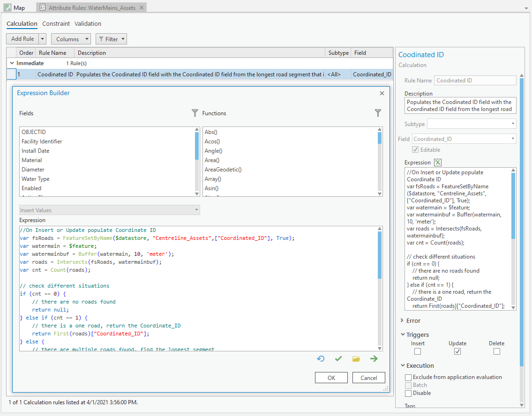Open the Add Rule dropdown arrow

point(41,38)
